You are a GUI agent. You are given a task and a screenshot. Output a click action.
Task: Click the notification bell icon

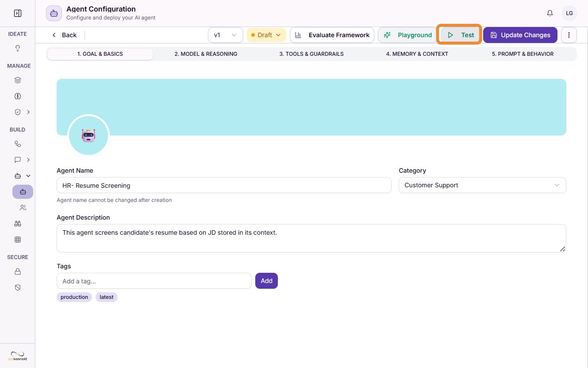point(550,13)
